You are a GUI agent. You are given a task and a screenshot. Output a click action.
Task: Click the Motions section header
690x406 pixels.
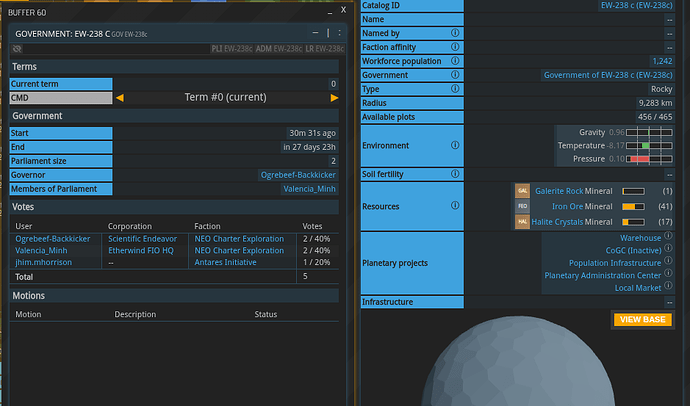click(x=174, y=296)
